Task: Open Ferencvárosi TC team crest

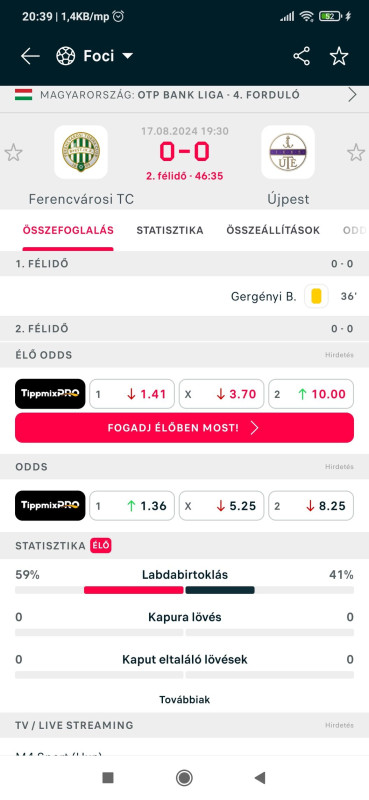Action: click(81, 152)
